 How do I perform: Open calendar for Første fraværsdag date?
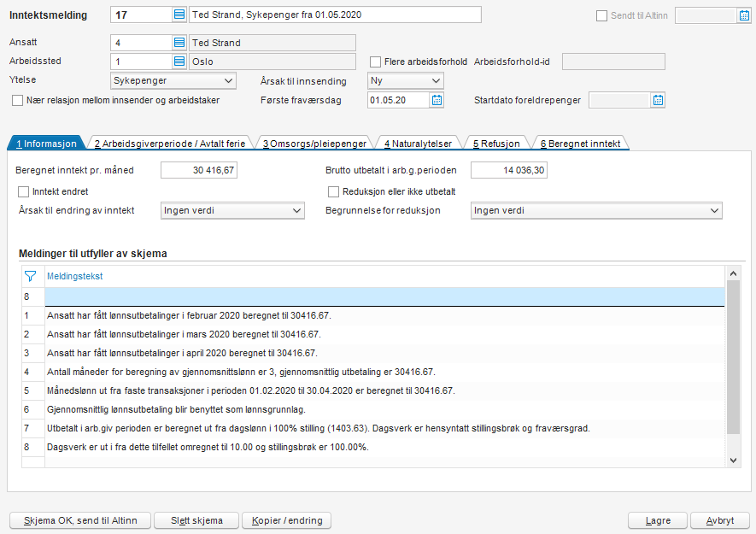point(437,100)
